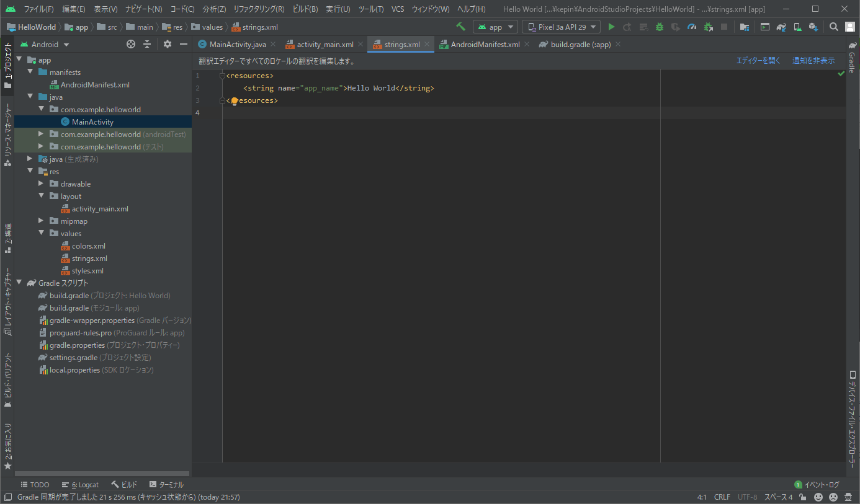
Task: Open the VCS menu
Action: click(398, 9)
